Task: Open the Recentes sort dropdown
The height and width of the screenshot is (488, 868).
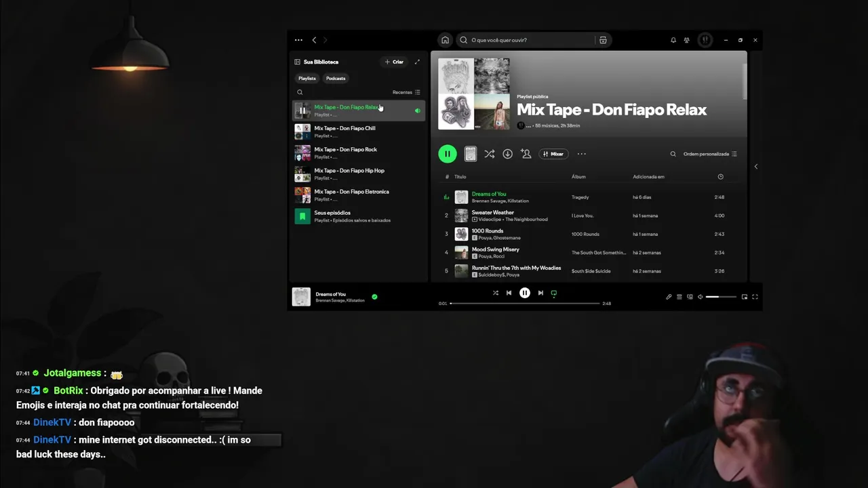Action: click(x=406, y=92)
